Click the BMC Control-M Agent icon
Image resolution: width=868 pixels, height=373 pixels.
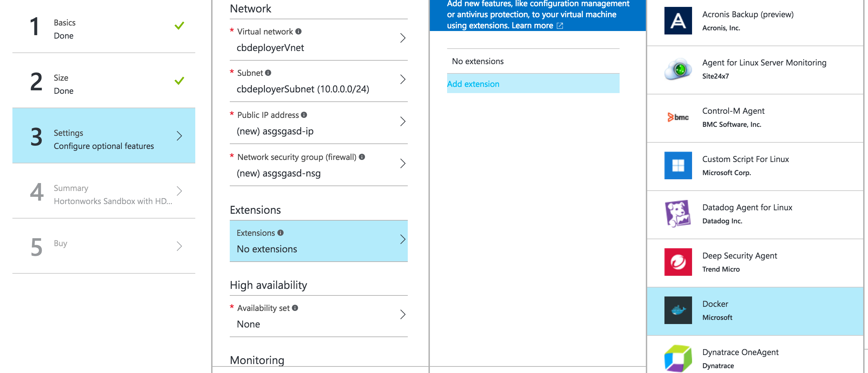[x=678, y=118]
